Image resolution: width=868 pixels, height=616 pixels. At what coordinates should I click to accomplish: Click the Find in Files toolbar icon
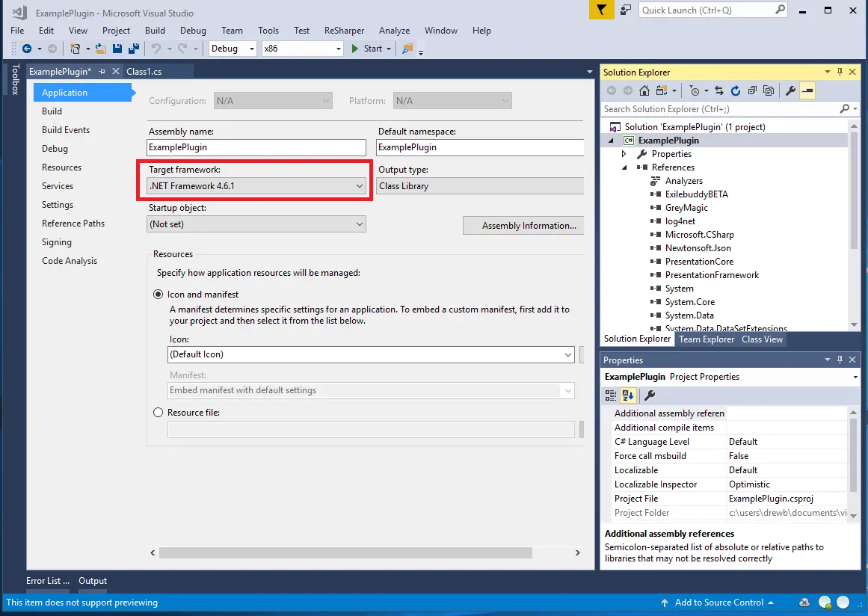407,49
